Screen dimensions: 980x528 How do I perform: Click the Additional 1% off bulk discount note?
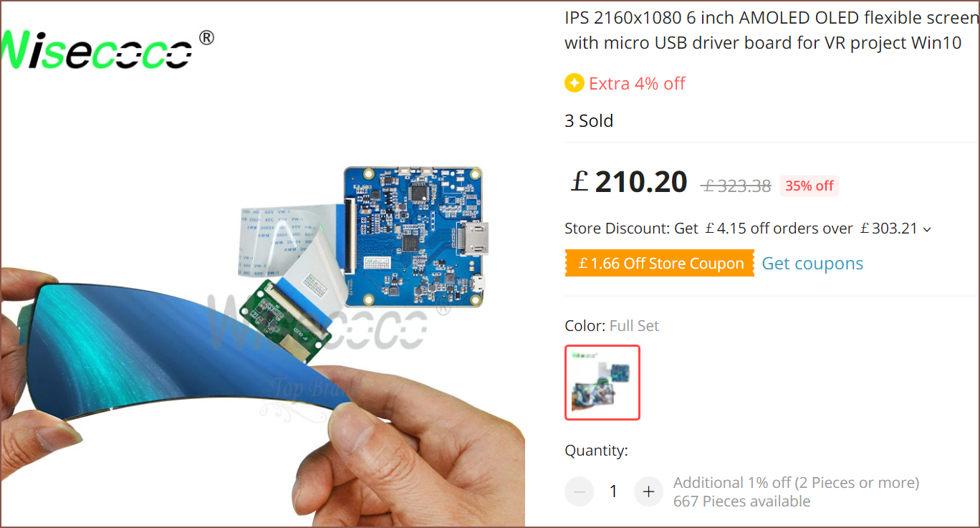(797, 483)
